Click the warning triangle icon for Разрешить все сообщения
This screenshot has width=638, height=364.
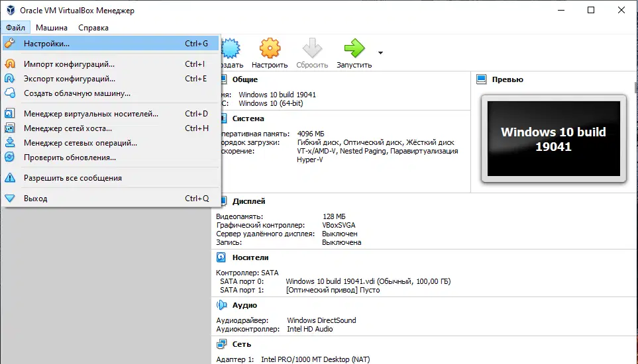point(10,177)
